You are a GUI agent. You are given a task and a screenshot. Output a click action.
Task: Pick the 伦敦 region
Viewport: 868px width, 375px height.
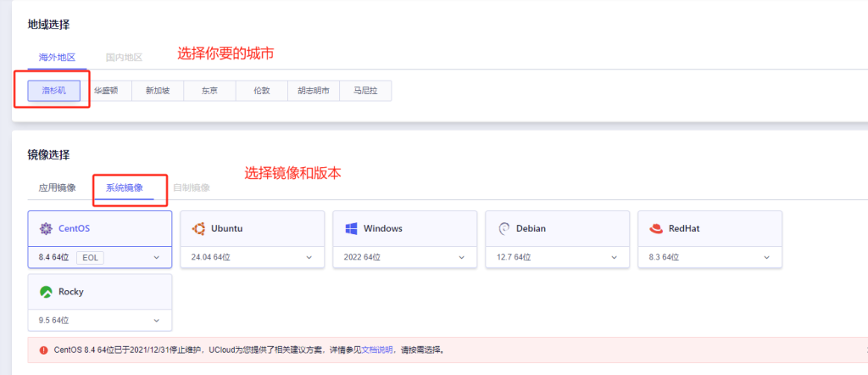262,91
